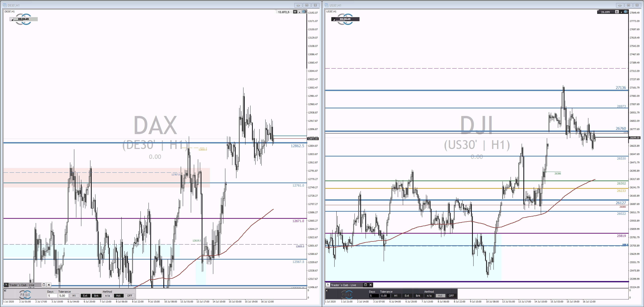Image resolution: width=644 pixels, height=307 pixels.
Task: Close Trader's Club panel in US30 chart
Action: coord(371,285)
